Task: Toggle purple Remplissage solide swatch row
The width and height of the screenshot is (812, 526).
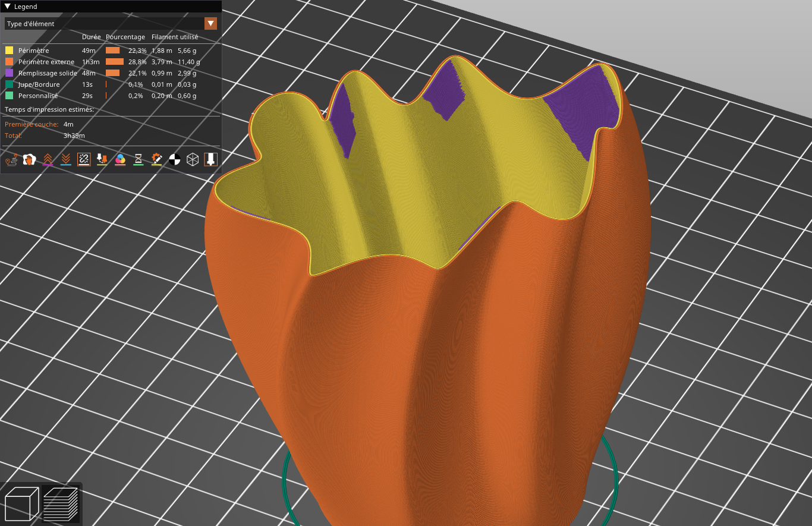Action: click(111, 73)
